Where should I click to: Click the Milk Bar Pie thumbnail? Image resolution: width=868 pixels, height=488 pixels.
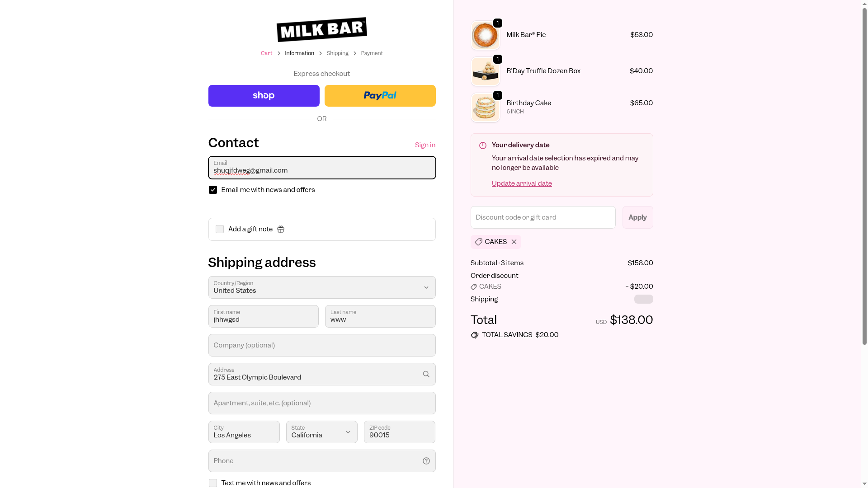click(x=485, y=35)
